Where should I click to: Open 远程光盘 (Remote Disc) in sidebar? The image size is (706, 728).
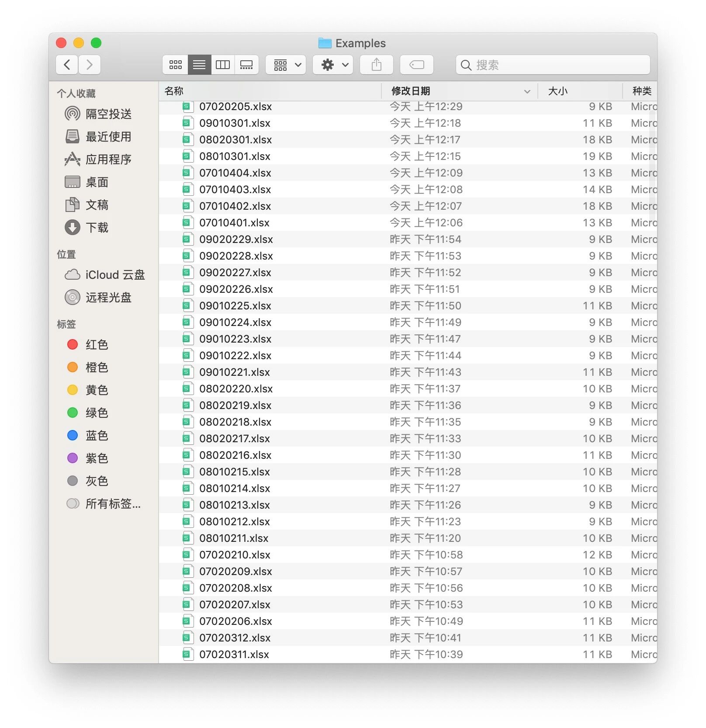pyautogui.click(x=98, y=298)
